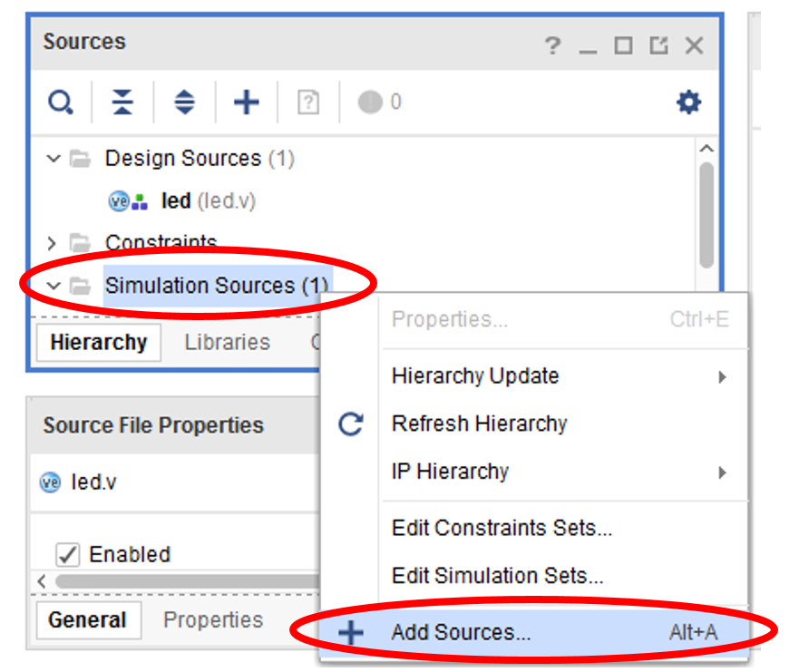Open the Sources settings gear
Screen dimensions: 799x672
tap(689, 102)
